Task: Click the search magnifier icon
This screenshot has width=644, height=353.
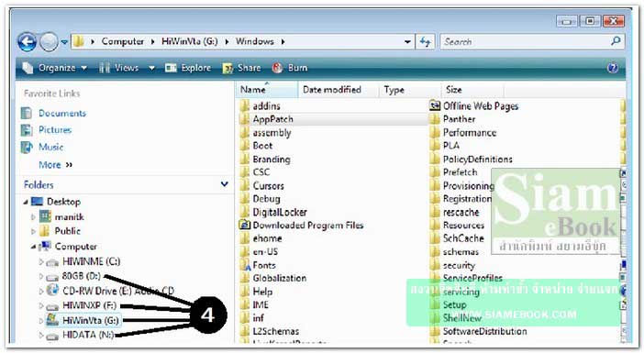Action: [616, 41]
